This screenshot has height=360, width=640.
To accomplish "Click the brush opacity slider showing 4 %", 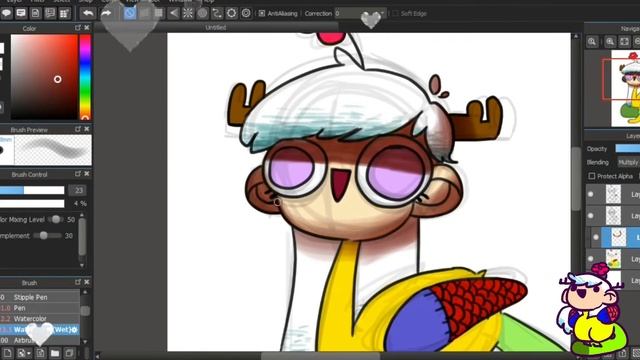I will (x=32, y=203).
